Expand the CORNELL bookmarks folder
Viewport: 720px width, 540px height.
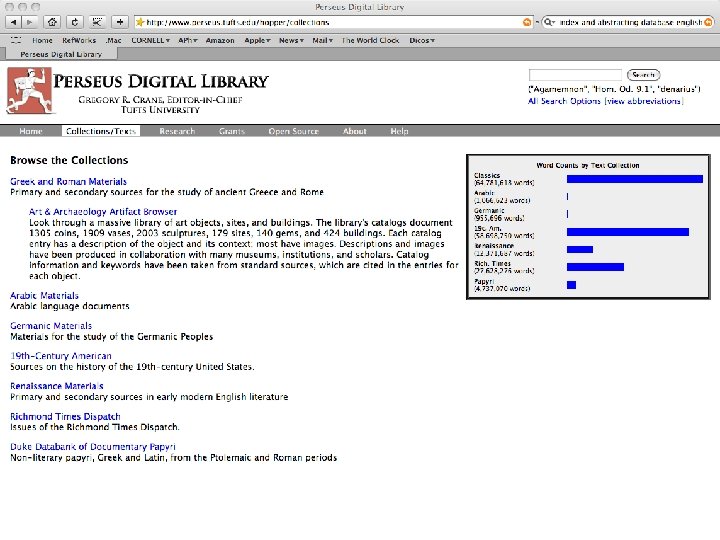coord(150,40)
